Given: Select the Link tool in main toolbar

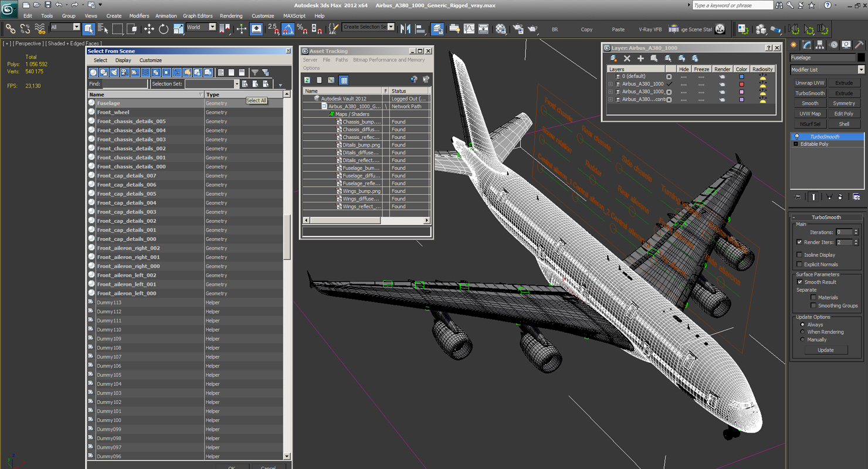Looking at the screenshot, I should [11, 29].
